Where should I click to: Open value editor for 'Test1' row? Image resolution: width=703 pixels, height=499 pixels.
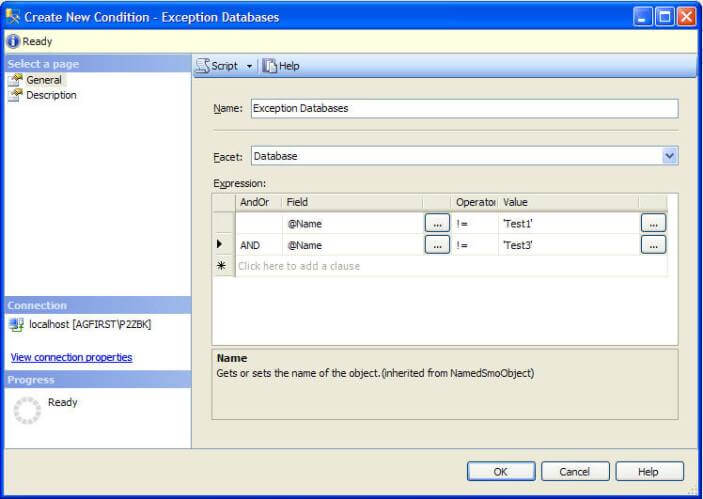tap(653, 223)
